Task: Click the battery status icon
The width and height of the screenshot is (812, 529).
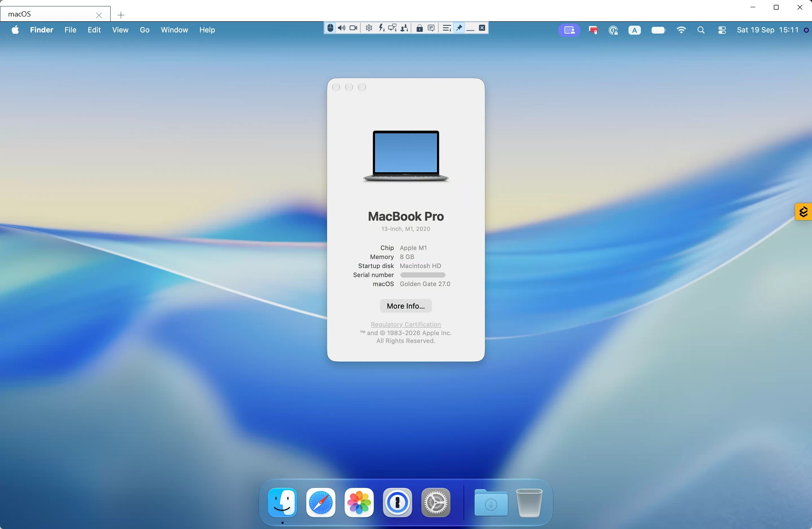Action: [x=658, y=30]
